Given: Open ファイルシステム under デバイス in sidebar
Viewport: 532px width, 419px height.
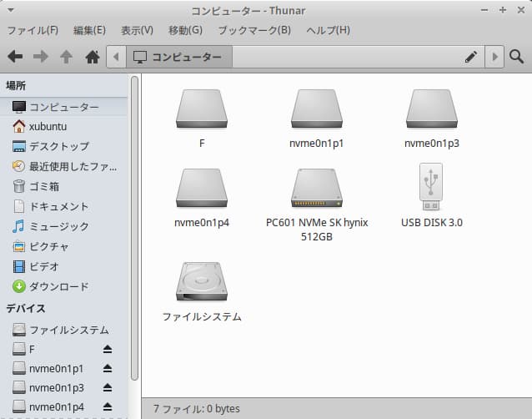Looking at the screenshot, I should coord(63,330).
